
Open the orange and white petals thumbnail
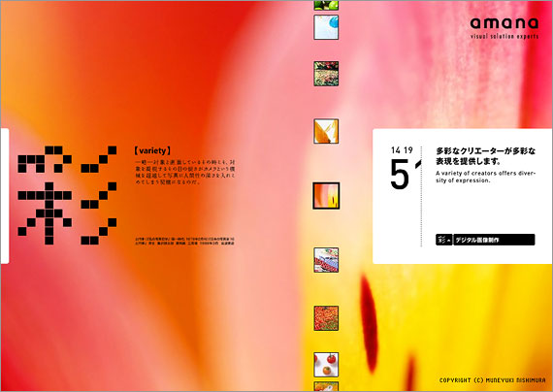tap(326, 131)
